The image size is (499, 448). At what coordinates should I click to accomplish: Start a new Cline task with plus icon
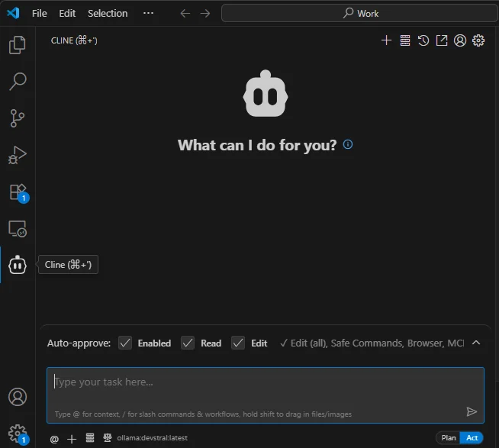click(386, 40)
